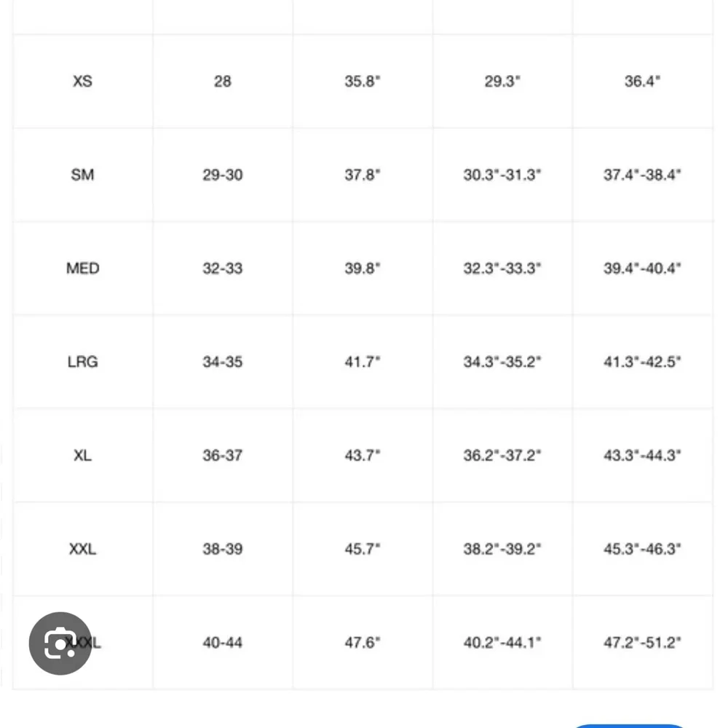Click the 47.2"-51.2" range cell
Image resolution: width=728 pixels, height=728 pixels.
point(643,643)
